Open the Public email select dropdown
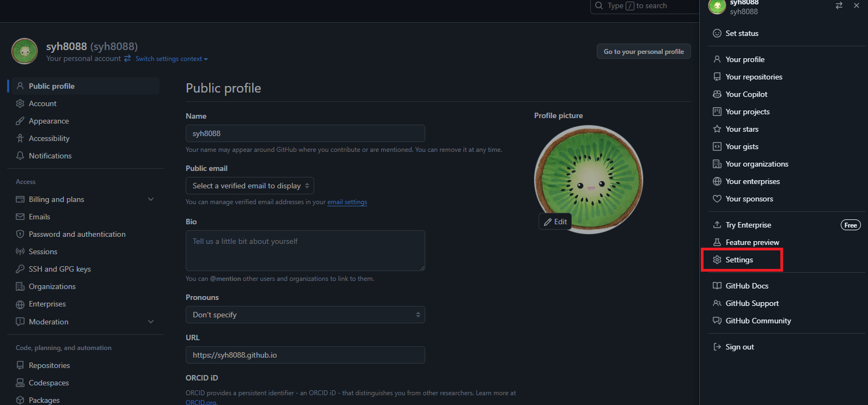 [250, 186]
